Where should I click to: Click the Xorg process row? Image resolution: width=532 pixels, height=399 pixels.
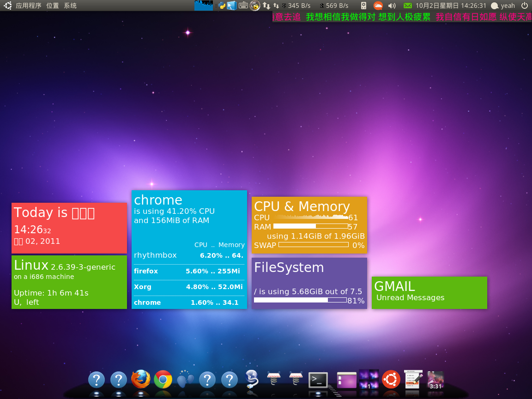tap(189, 287)
